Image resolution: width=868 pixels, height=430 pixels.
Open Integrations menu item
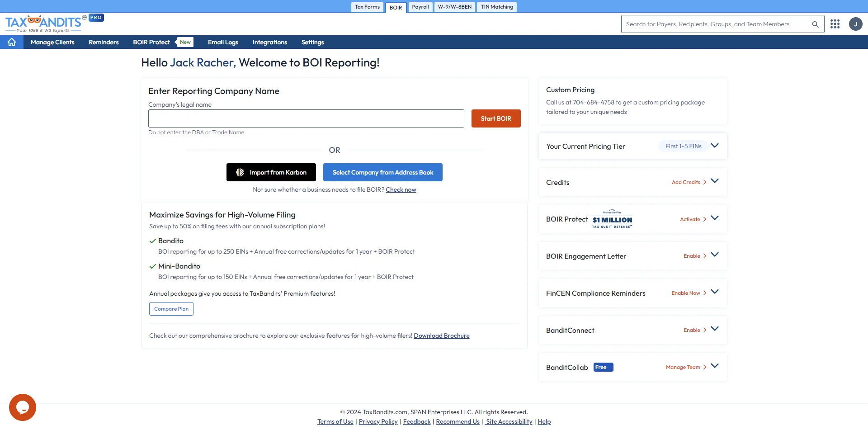point(270,42)
